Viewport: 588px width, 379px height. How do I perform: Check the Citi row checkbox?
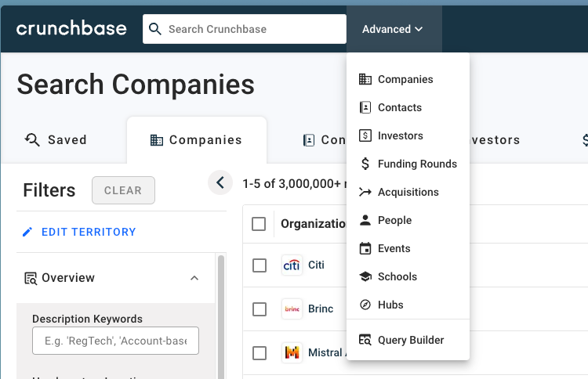(260, 265)
